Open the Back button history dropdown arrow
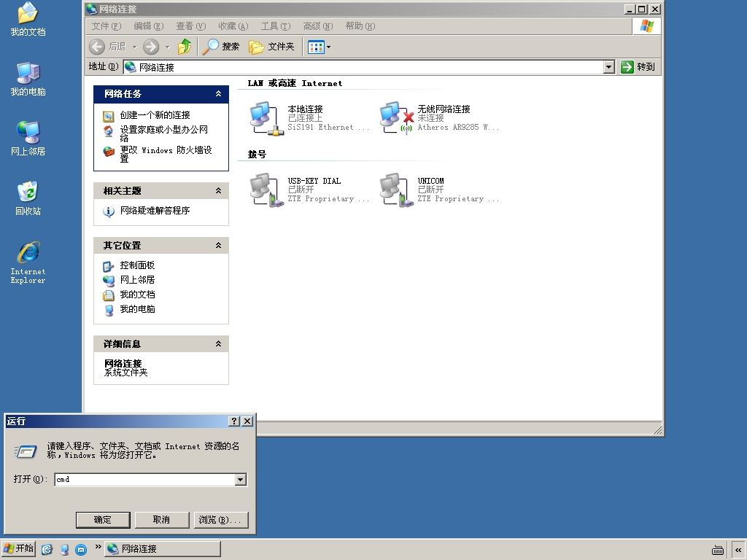747x560 pixels. [134, 47]
